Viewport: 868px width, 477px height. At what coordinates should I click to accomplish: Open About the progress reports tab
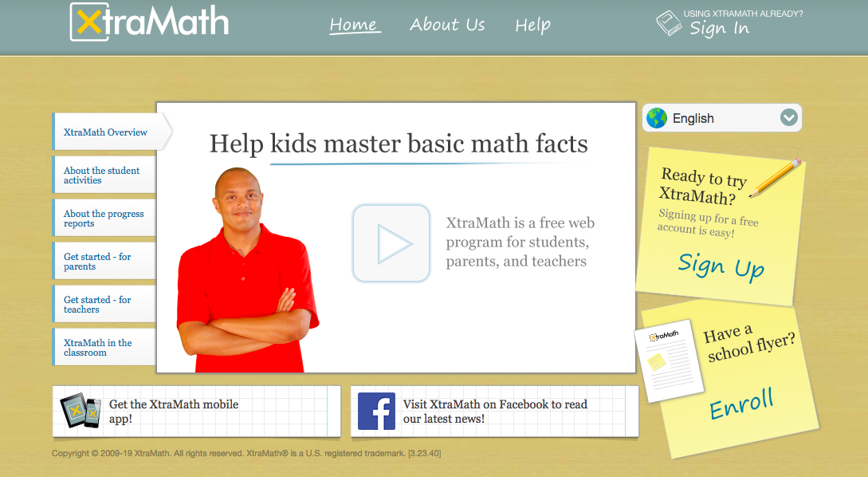(104, 219)
